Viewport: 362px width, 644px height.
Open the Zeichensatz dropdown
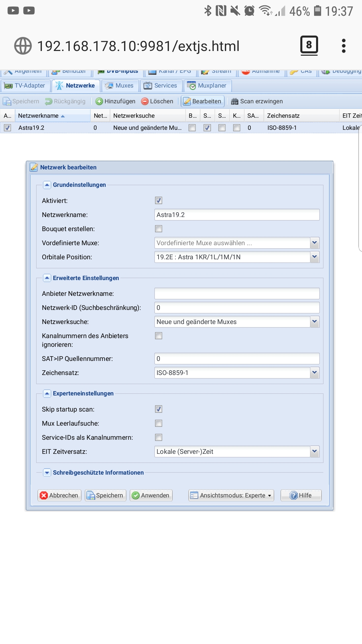(314, 373)
